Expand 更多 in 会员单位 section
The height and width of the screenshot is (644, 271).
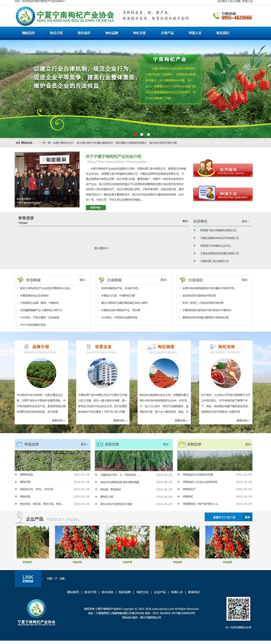click(245, 221)
